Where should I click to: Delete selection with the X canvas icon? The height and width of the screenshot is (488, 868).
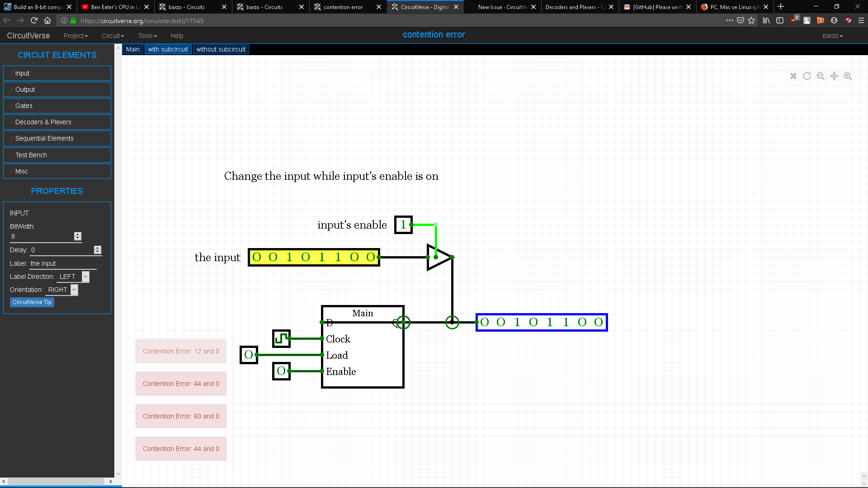tap(793, 76)
